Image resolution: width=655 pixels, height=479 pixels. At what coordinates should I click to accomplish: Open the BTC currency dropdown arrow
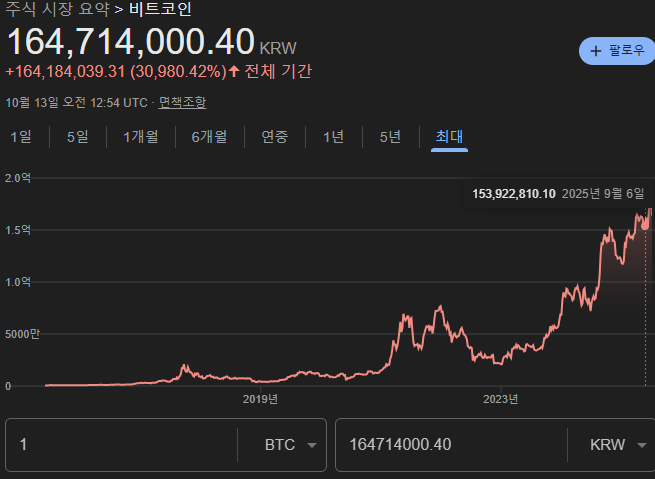(x=311, y=445)
